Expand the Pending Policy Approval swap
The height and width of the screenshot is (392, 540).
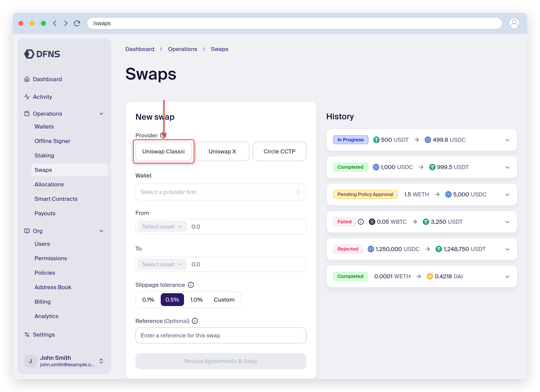tap(507, 194)
